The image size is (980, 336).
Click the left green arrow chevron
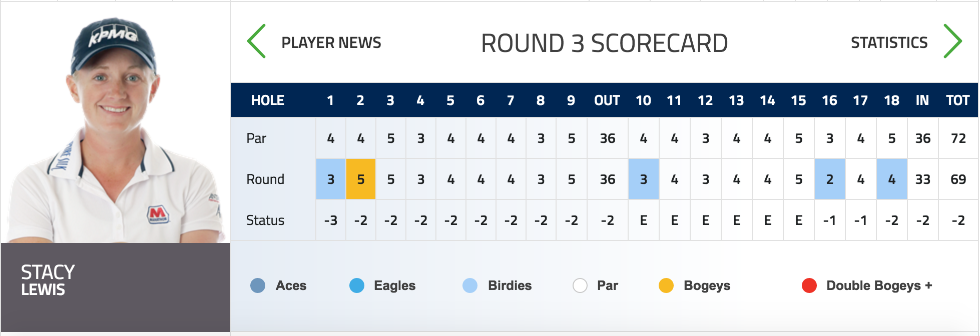256,41
